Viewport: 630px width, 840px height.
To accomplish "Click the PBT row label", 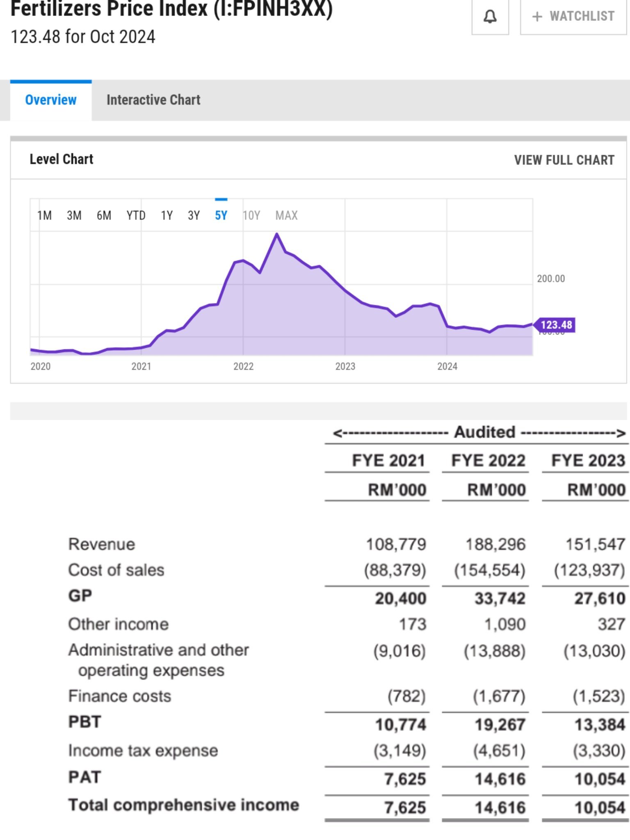I will tap(84, 722).
